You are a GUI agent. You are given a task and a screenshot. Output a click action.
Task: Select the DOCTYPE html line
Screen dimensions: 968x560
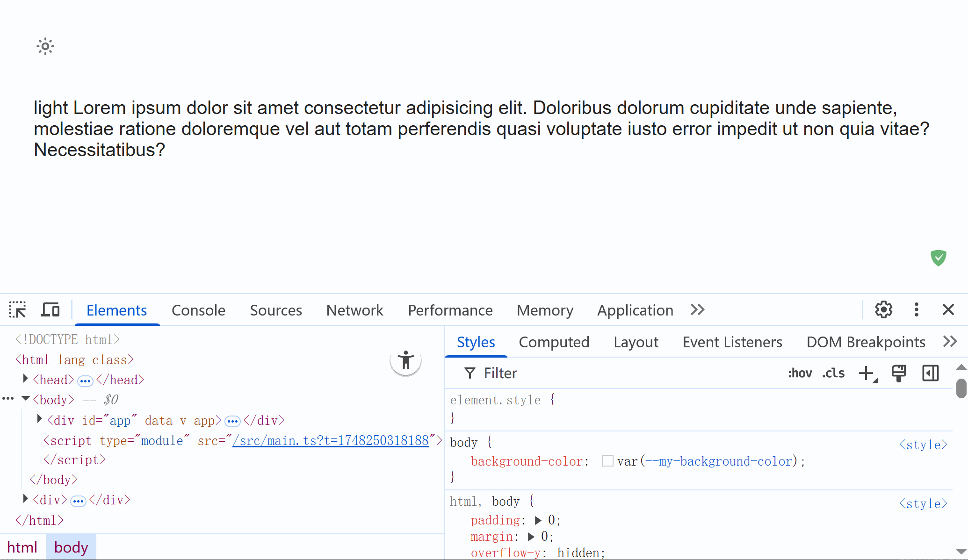tap(68, 339)
